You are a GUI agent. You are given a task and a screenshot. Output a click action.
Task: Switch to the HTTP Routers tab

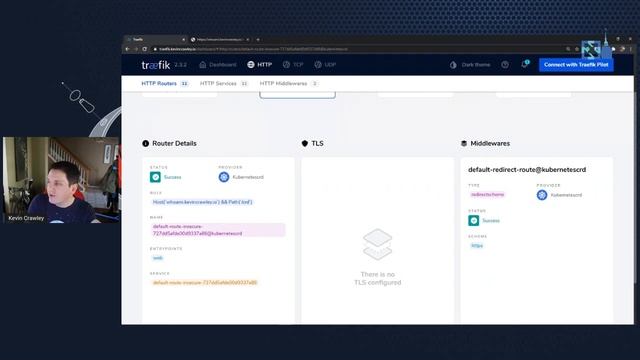pyautogui.click(x=164, y=83)
